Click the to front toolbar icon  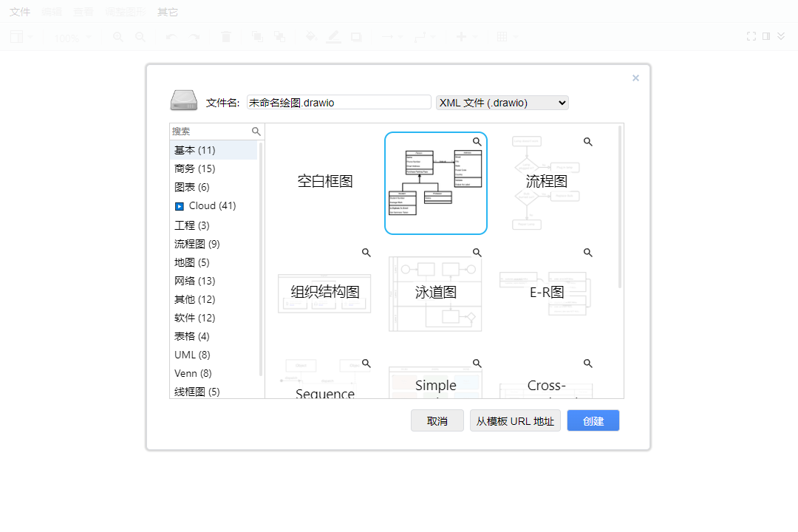tap(257, 37)
